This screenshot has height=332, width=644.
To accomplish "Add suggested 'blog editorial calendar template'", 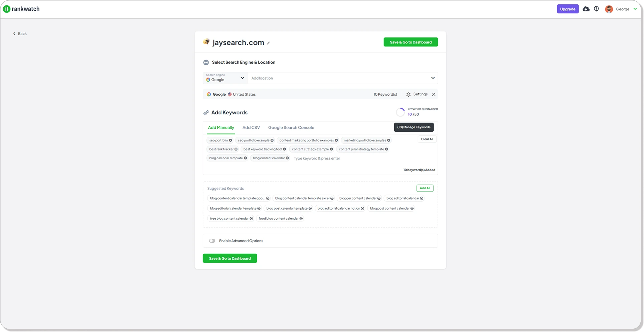I will [259, 208].
